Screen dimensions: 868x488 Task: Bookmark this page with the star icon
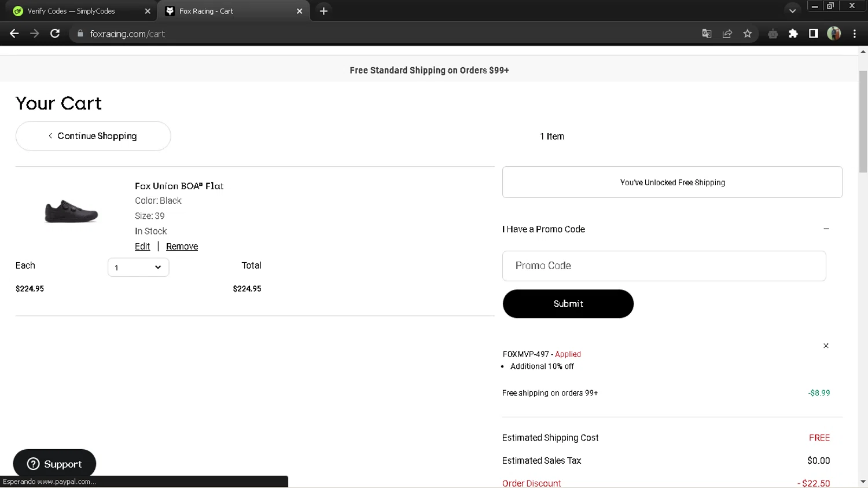point(748,34)
